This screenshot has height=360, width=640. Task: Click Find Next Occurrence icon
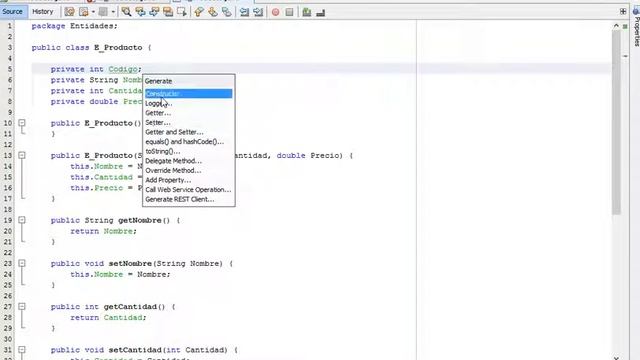coord(154,12)
